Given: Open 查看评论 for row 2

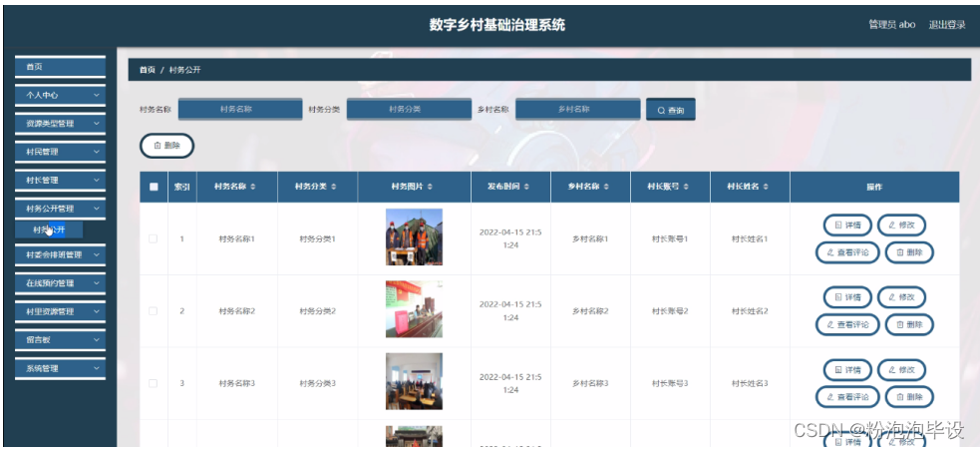Looking at the screenshot, I should (847, 324).
